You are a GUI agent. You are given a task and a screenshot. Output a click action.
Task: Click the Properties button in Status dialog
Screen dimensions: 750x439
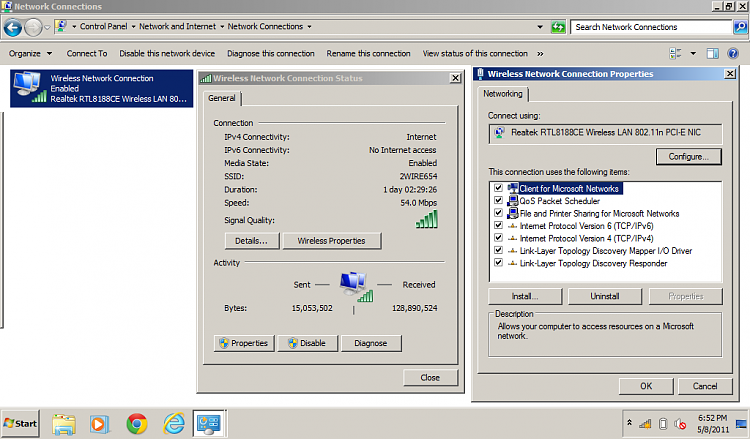click(x=244, y=343)
